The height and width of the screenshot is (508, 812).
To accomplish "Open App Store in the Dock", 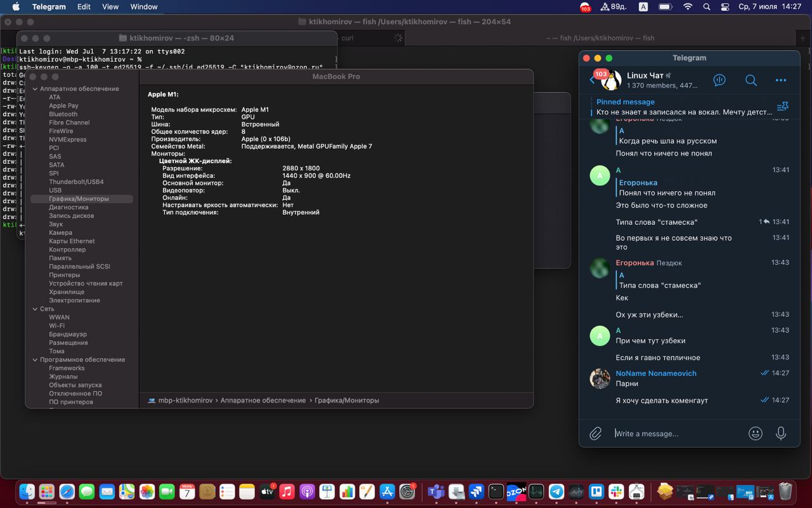I will (x=387, y=491).
